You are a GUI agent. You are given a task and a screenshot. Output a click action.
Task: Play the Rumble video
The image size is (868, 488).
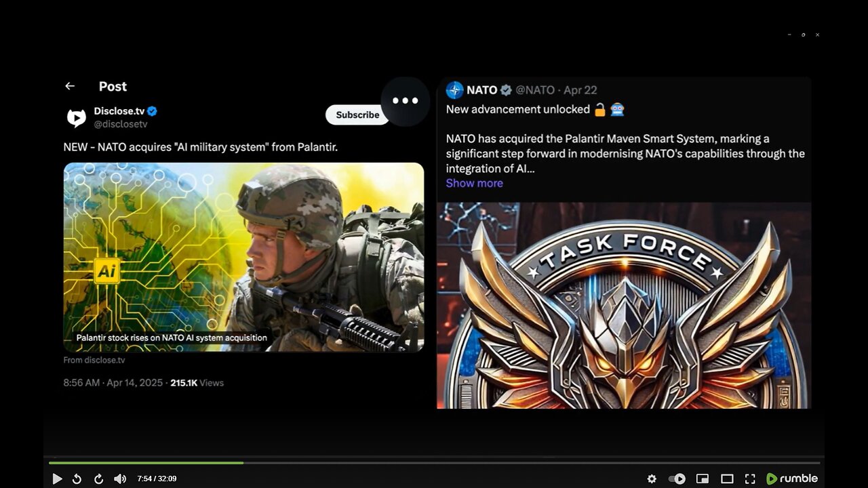tap(57, 479)
